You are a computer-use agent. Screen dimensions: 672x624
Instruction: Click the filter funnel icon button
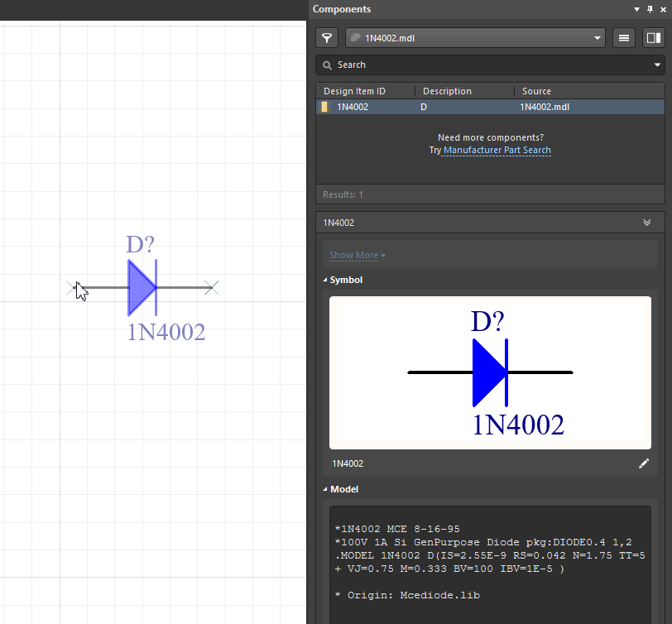327,38
